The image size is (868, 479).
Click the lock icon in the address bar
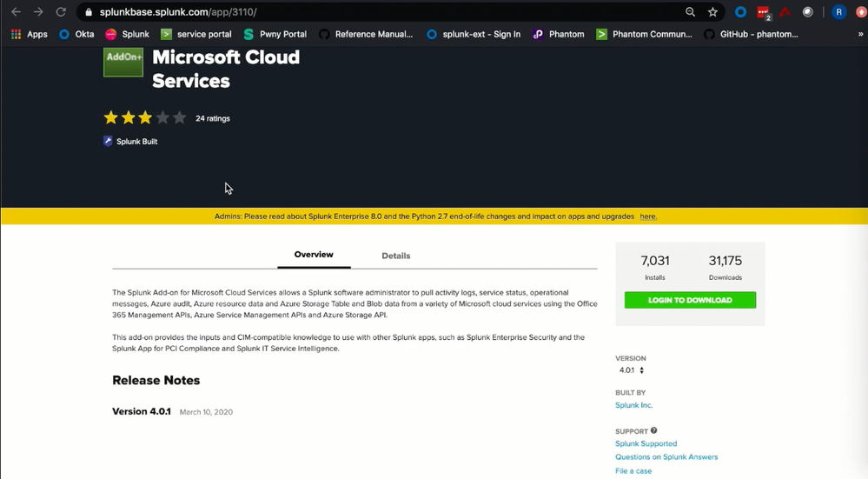click(89, 12)
